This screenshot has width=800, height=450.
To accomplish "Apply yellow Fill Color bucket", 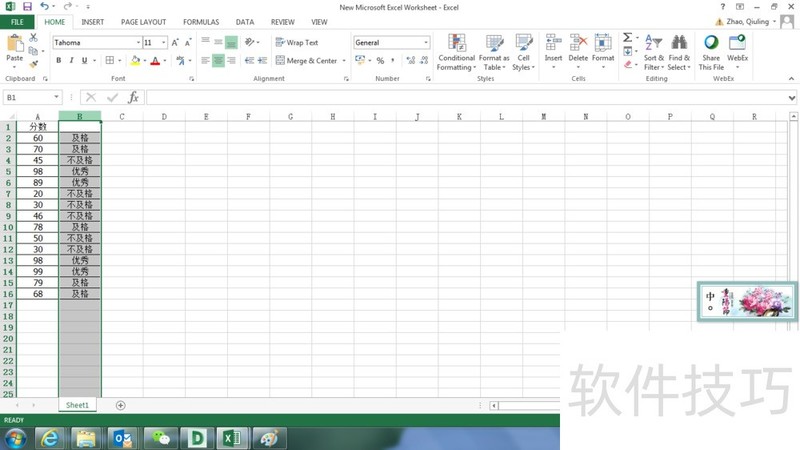I will (x=135, y=61).
